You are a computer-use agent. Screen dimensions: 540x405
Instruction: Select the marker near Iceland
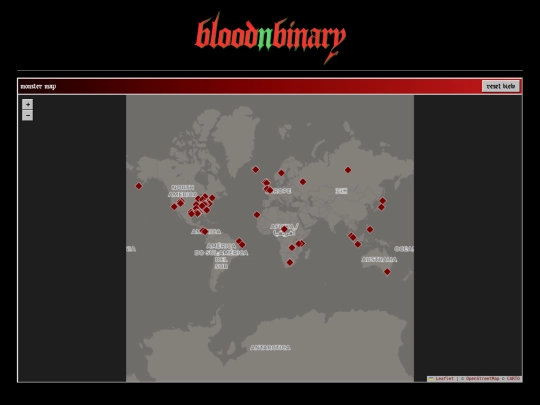255,169
